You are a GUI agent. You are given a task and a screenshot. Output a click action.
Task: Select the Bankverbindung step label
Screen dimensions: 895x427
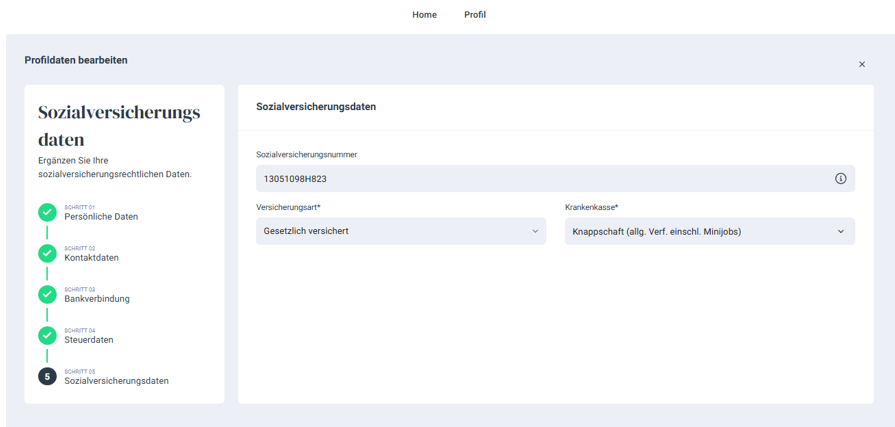pyautogui.click(x=97, y=299)
